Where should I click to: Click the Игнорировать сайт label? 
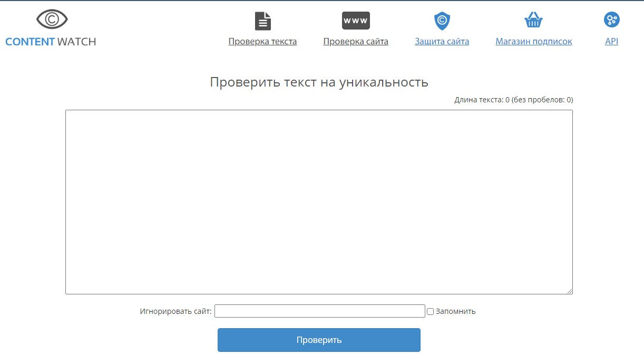point(175,311)
